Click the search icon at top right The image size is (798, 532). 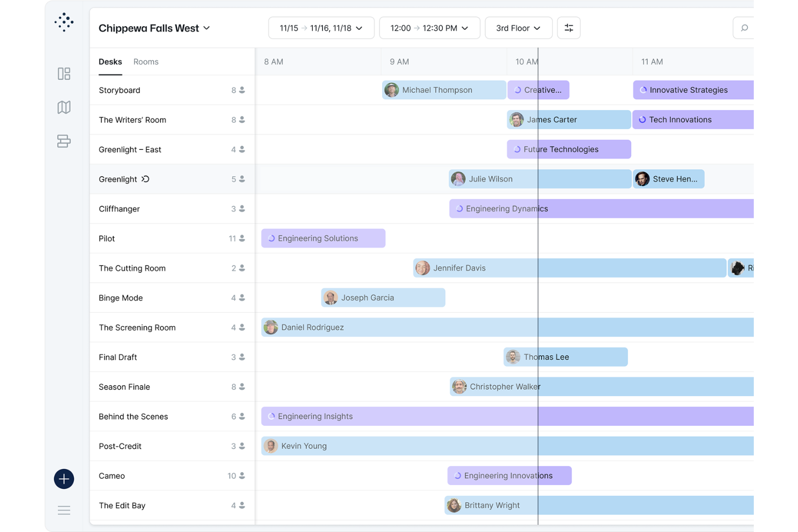tap(744, 27)
